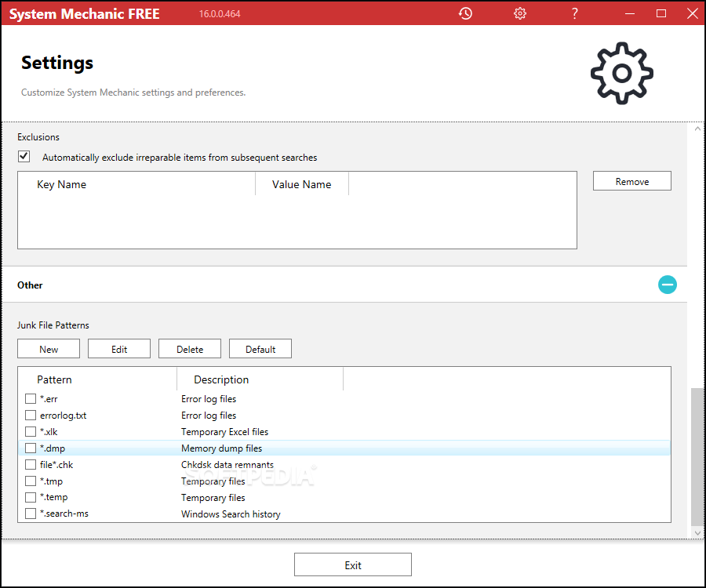Check the *.err pattern checkbox
Viewport: 706px width, 588px height.
click(31, 398)
